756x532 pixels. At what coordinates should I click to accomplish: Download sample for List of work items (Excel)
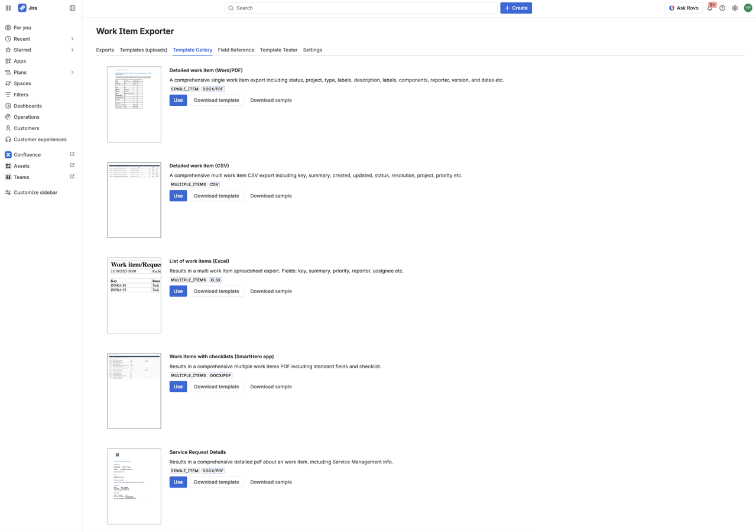(271, 291)
